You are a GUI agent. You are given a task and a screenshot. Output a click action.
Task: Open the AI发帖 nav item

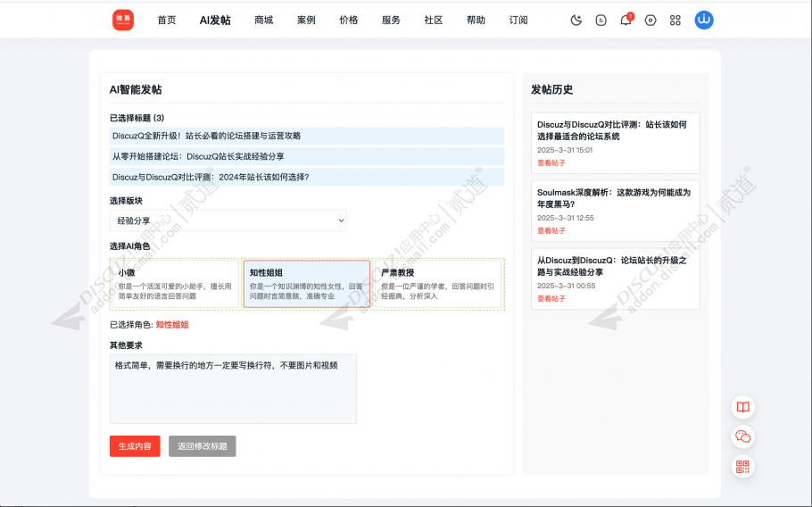tap(215, 21)
